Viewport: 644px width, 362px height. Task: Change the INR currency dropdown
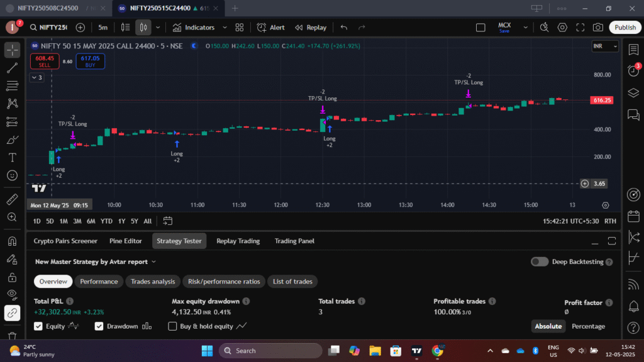coord(605,47)
